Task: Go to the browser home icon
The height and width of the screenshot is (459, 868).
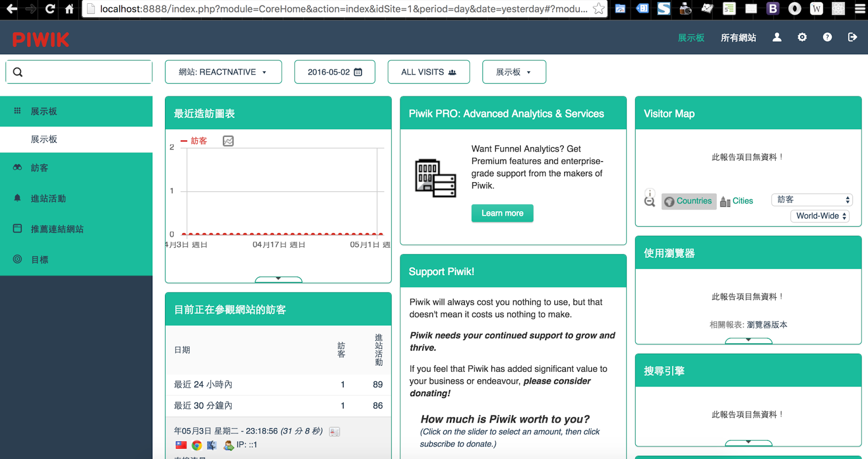Action: pos(69,9)
